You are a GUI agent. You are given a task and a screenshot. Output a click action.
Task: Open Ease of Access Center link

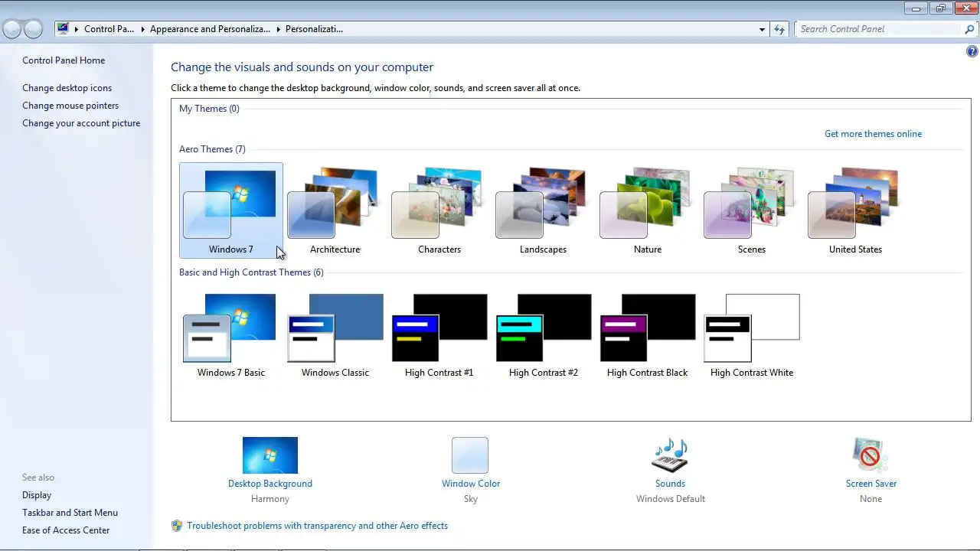tap(66, 530)
